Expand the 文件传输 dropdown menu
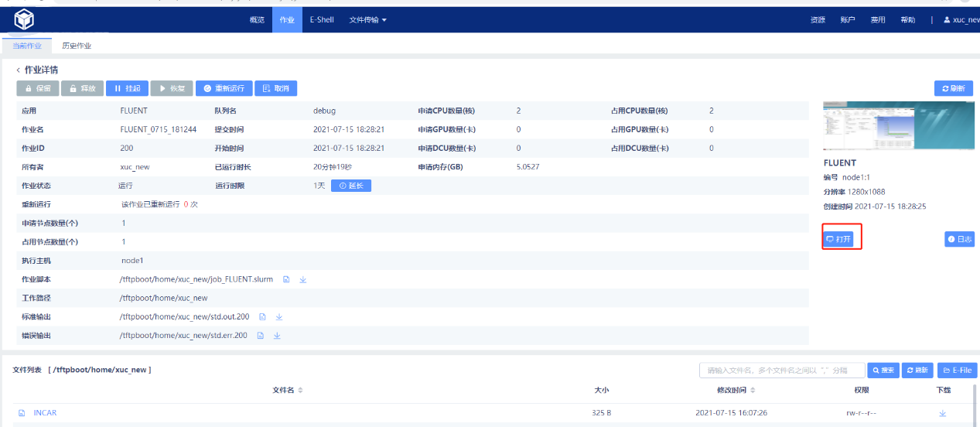Image resolution: width=980 pixels, height=427 pixels. coord(367,19)
